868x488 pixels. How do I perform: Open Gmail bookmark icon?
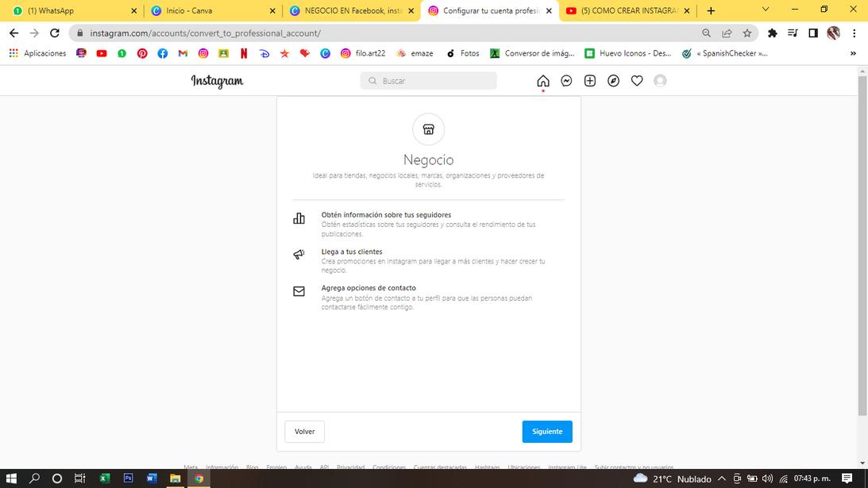point(183,54)
